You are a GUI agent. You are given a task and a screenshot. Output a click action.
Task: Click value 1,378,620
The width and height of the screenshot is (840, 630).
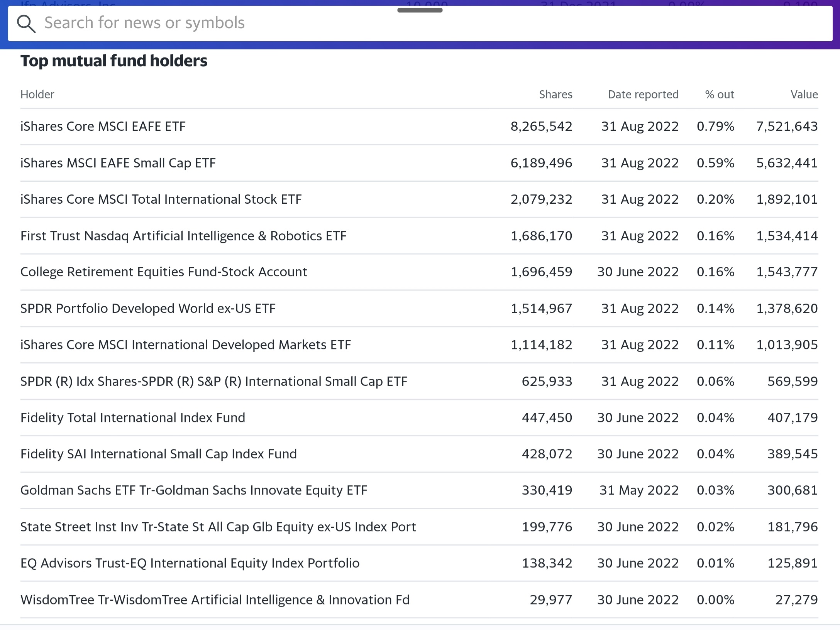click(x=787, y=308)
